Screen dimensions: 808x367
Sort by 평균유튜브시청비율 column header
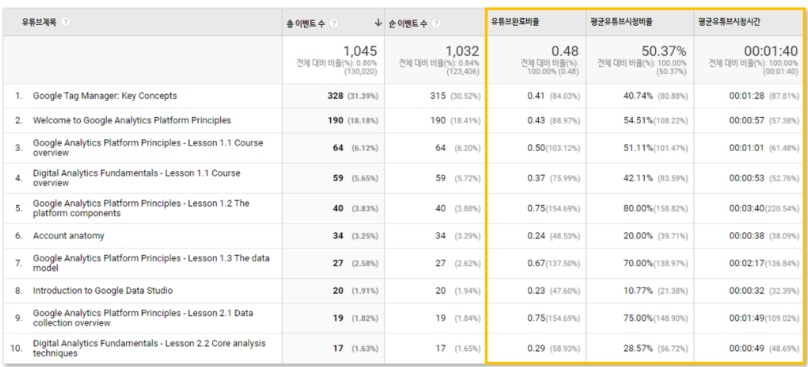621,22
